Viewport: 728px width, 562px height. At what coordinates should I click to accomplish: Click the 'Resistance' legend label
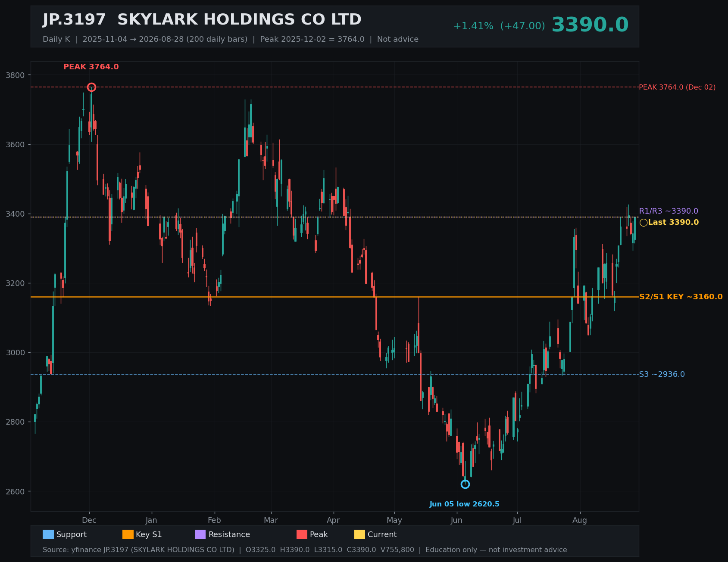pyautogui.click(x=229, y=534)
